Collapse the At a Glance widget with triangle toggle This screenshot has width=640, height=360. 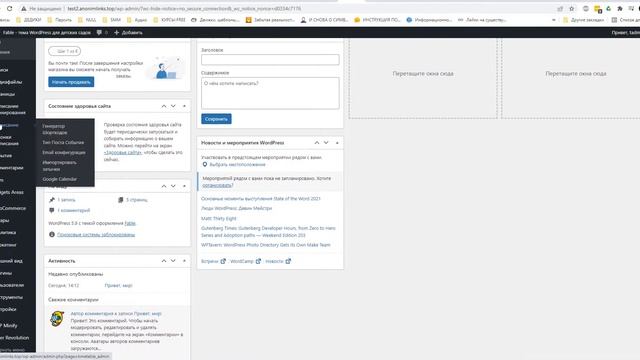tap(184, 186)
